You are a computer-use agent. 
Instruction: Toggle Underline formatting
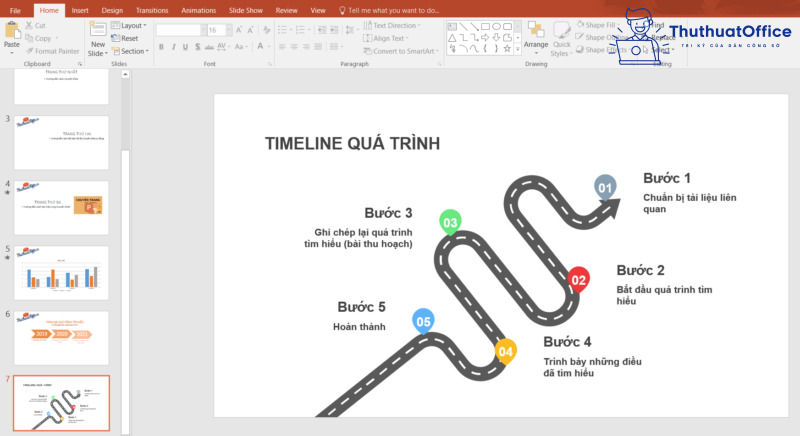185,47
